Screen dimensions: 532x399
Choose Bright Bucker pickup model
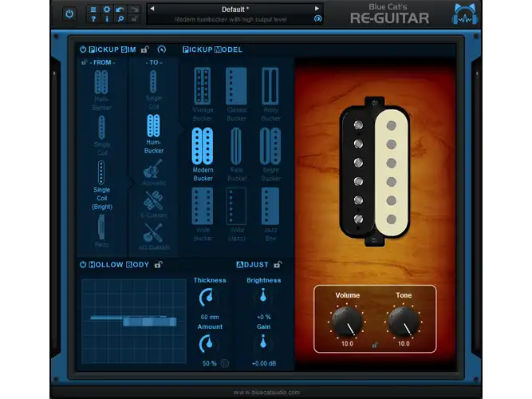270,155
